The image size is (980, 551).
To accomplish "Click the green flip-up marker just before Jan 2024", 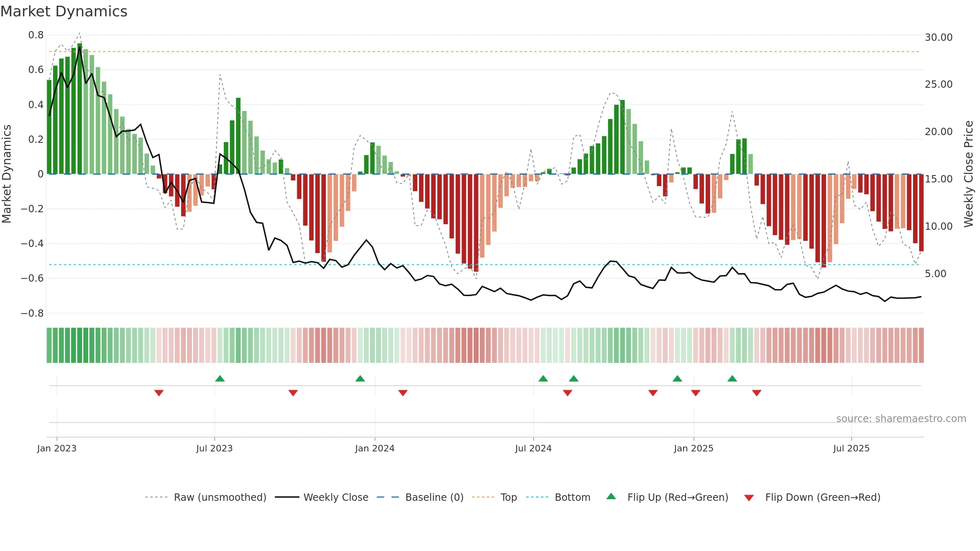I will [360, 378].
